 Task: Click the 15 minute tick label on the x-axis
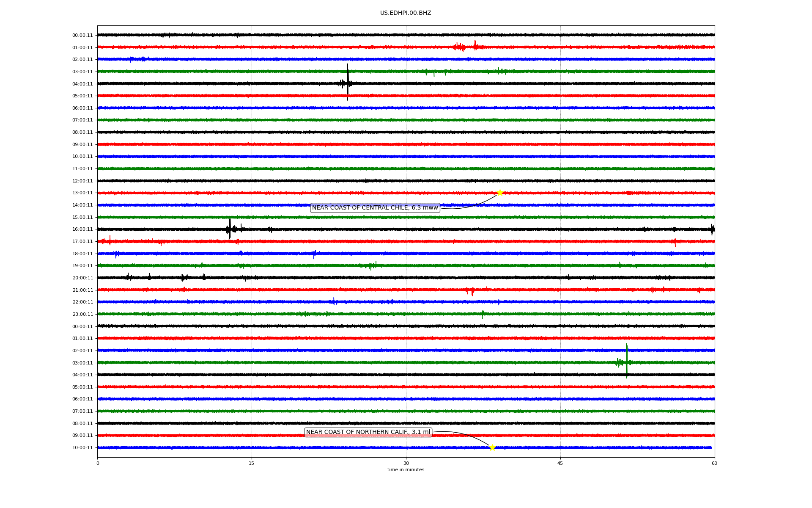click(252, 463)
